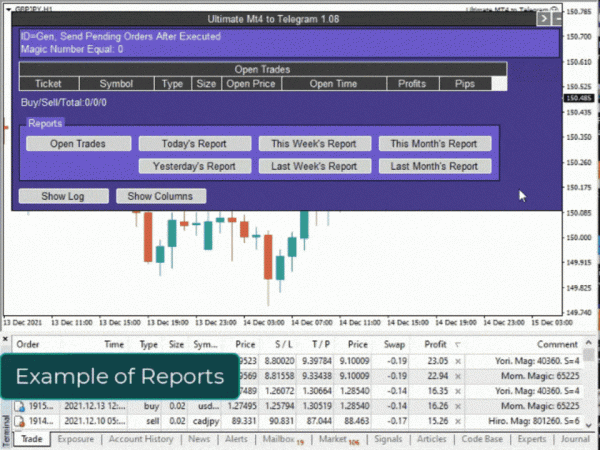Switch to the Experts tab
This screenshot has height=450, width=600.
[x=532, y=439]
